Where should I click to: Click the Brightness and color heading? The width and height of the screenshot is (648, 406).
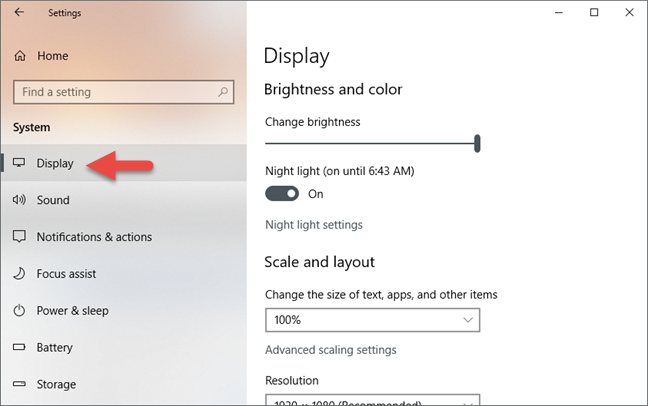333,89
